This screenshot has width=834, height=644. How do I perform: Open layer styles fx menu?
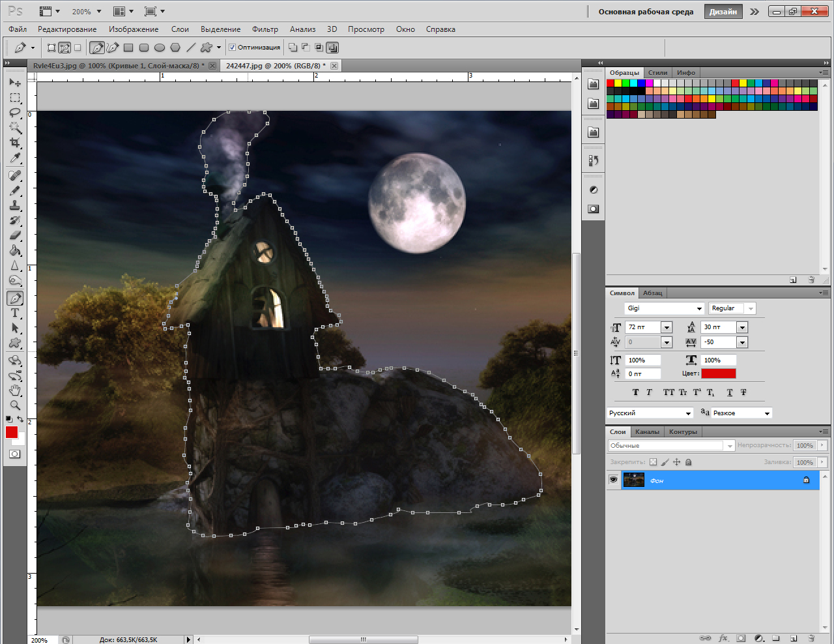coord(723,638)
